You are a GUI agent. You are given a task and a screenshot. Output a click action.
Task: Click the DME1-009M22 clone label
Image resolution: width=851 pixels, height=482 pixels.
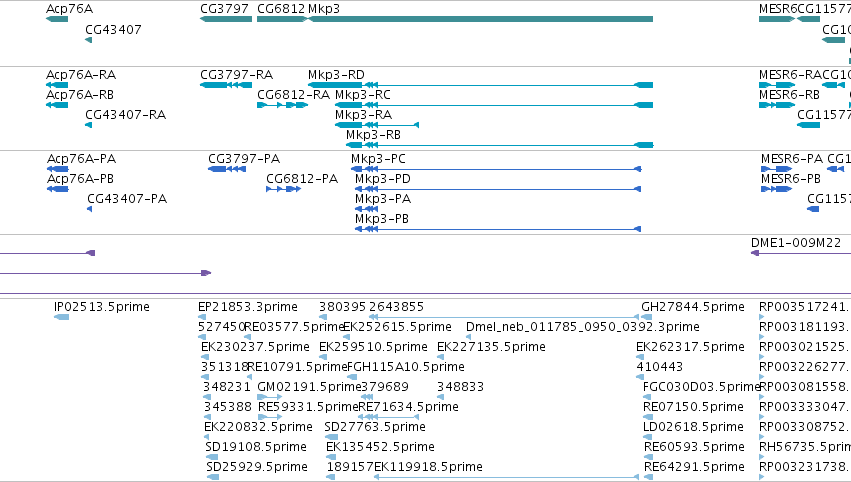[796, 243]
